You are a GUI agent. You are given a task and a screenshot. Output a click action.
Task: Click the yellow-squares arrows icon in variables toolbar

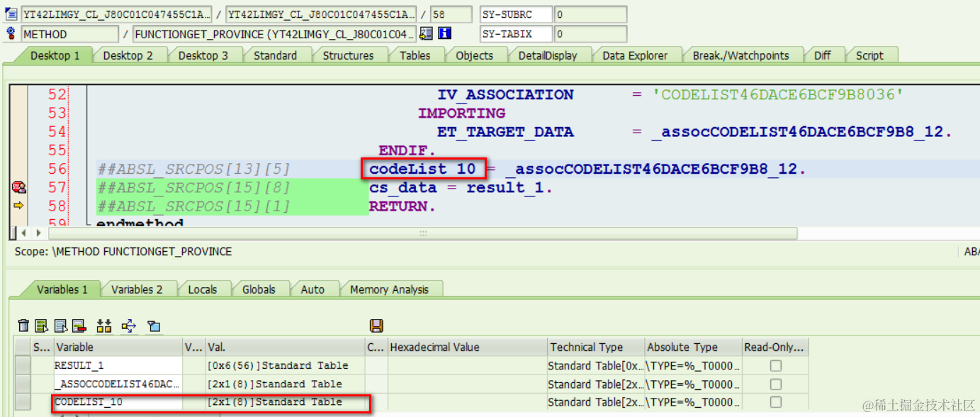[104, 326]
